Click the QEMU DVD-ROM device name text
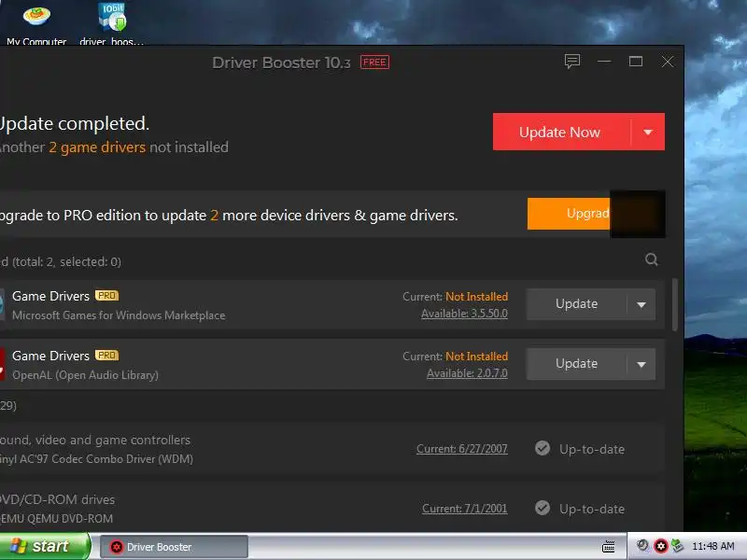 56,519
